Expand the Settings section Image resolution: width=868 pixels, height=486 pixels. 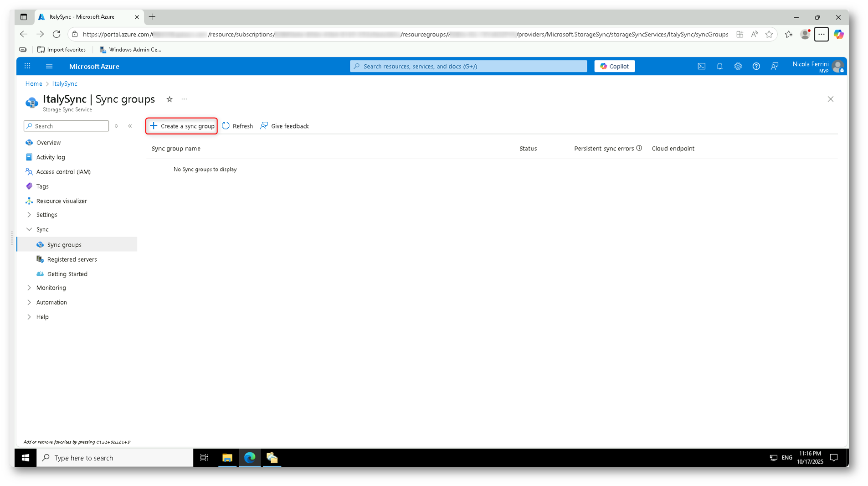29,215
